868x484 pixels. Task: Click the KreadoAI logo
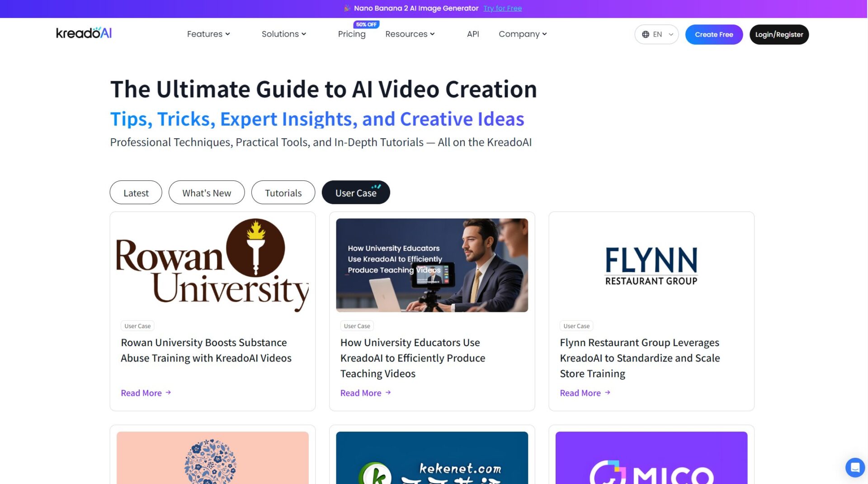[x=84, y=33]
